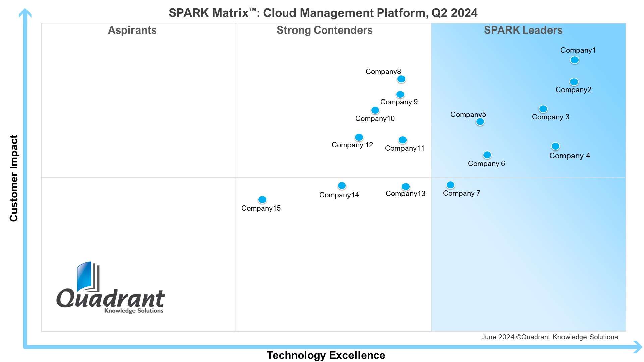Select the Company 4 data dot
This screenshot has height=362, width=644.
pos(555,146)
